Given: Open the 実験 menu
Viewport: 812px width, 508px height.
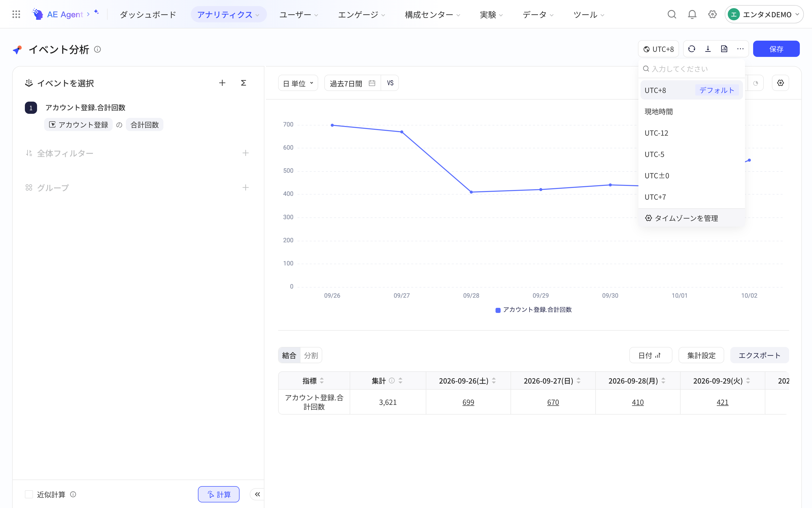Looking at the screenshot, I should pos(491,14).
